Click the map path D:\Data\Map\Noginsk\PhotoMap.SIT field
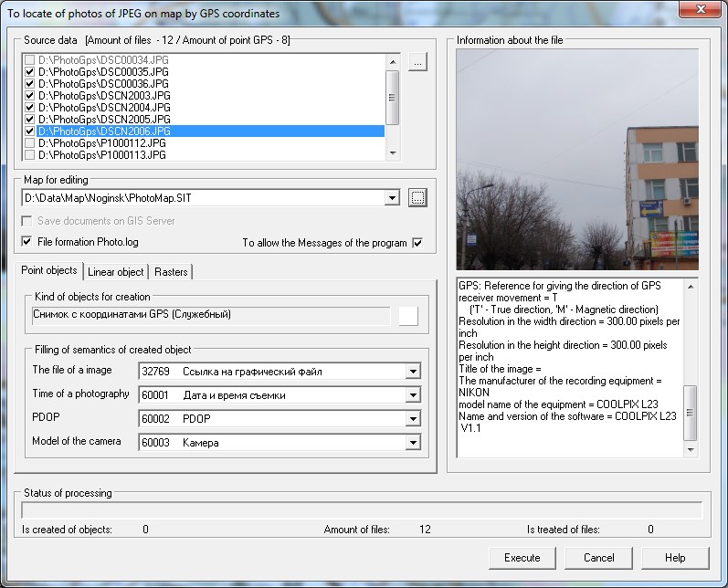The image size is (728, 588). [x=204, y=198]
